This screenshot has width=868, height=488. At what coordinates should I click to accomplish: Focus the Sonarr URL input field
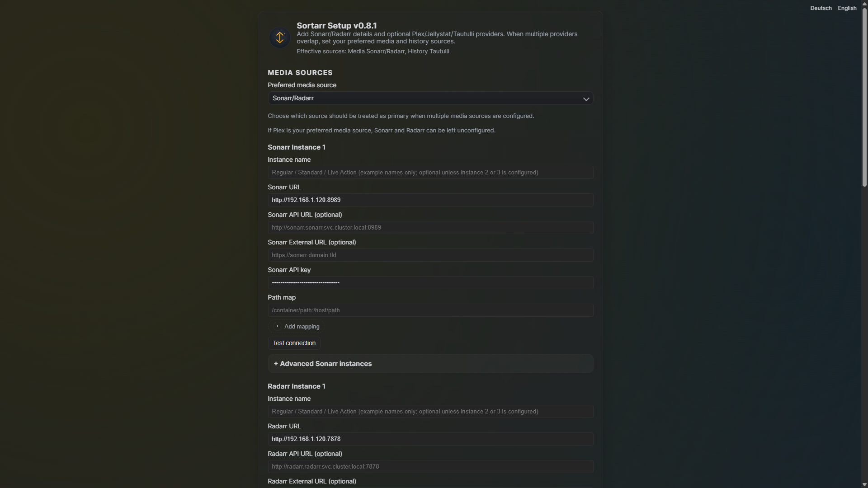coord(430,200)
